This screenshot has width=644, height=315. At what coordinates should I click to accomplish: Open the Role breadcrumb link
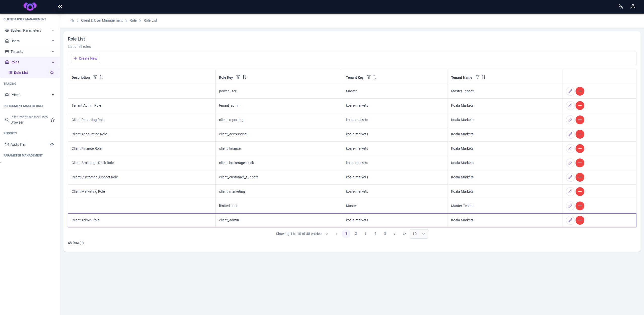(133, 20)
